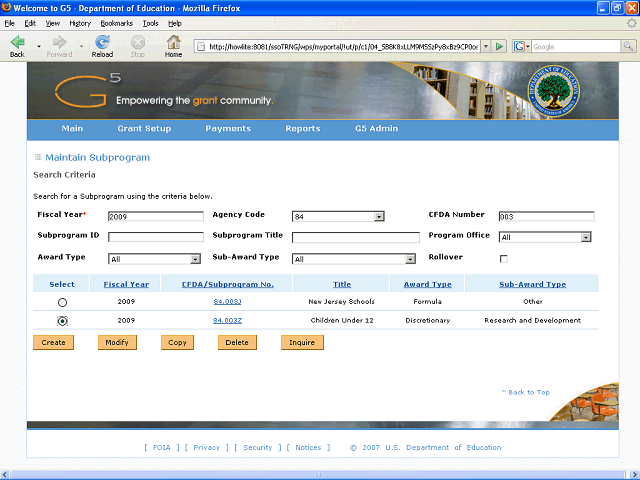Click the horizontal scrollbar left arrow
640x480 pixels.
coord(5,475)
